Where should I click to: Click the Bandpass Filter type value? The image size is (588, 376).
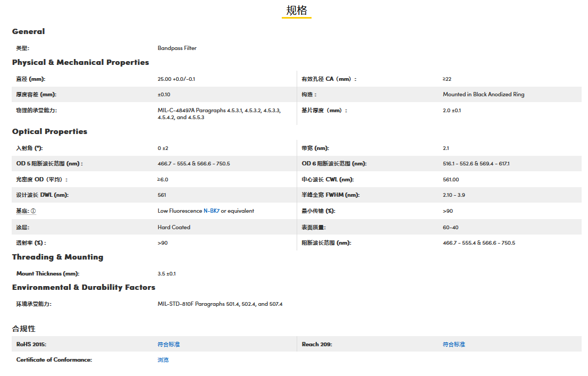[x=177, y=48]
